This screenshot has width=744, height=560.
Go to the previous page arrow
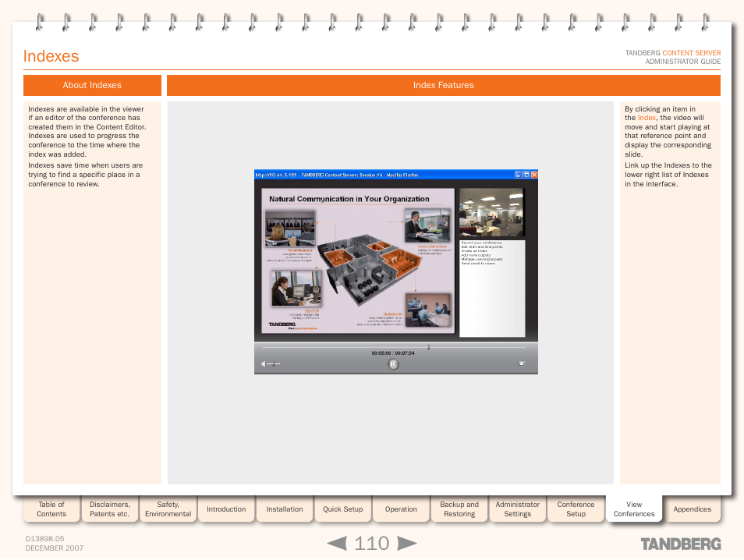[x=338, y=544]
